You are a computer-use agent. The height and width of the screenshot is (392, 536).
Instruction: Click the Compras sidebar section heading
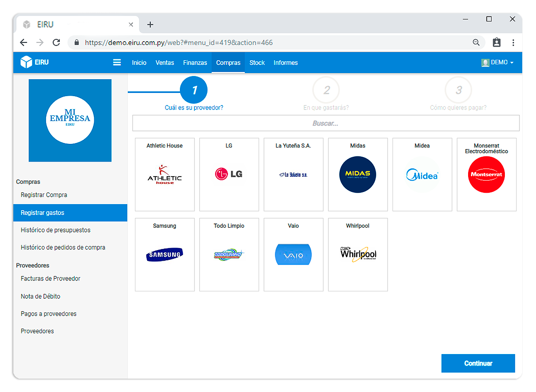[28, 182]
